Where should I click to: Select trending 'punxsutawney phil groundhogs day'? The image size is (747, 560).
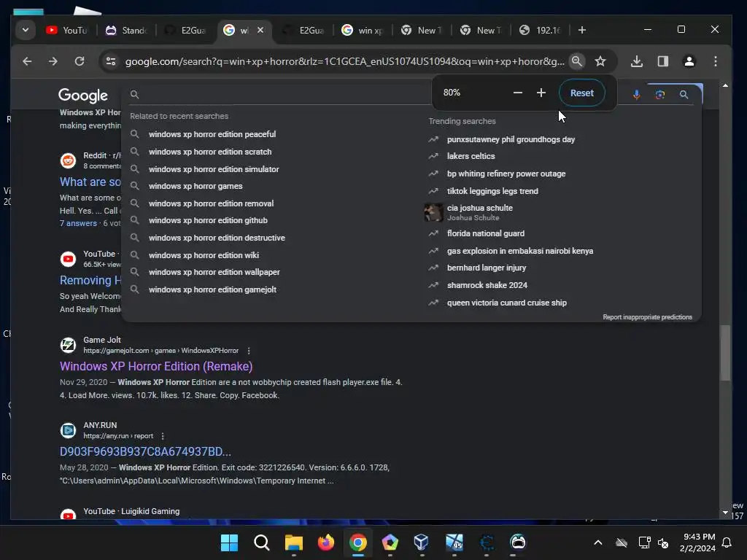(x=511, y=139)
